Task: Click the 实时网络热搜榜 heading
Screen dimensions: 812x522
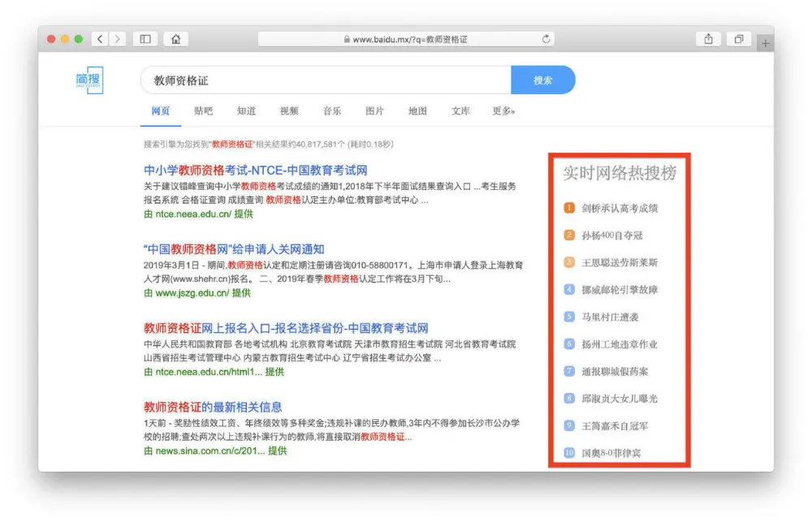Action: 620,173
